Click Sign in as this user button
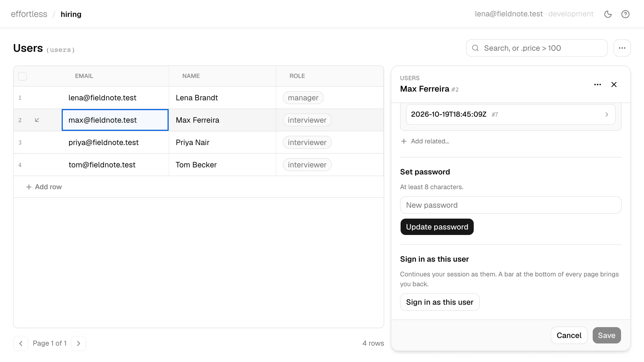Viewport: 644px width, 362px height. tap(440, 302)
